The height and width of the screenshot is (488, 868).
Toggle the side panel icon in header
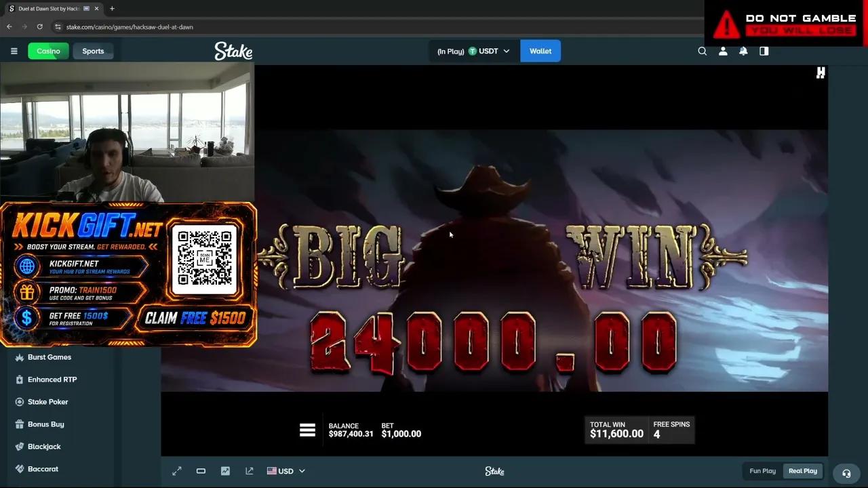[764, 51]
